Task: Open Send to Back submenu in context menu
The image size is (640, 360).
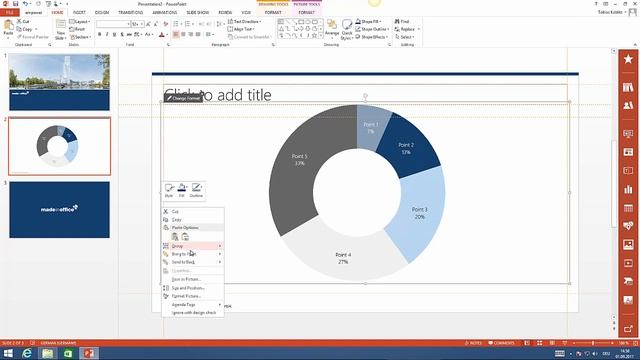Action: click(193, 262)
